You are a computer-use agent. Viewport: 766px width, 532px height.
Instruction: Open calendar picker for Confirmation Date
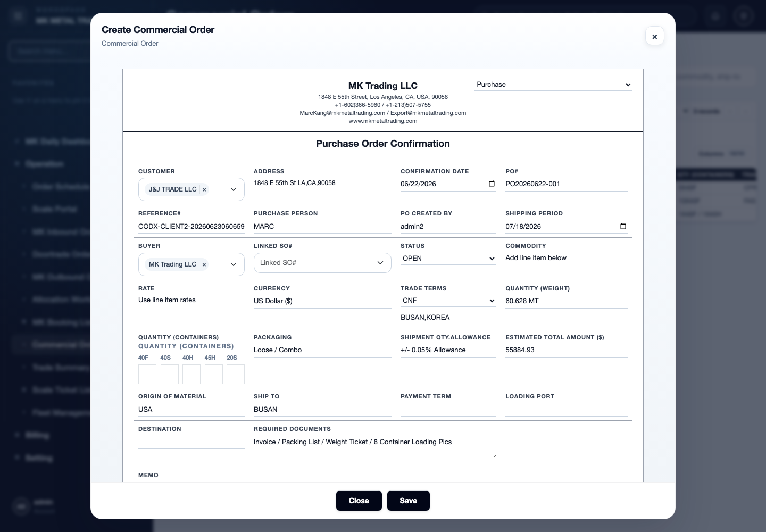tap(492, 184)
